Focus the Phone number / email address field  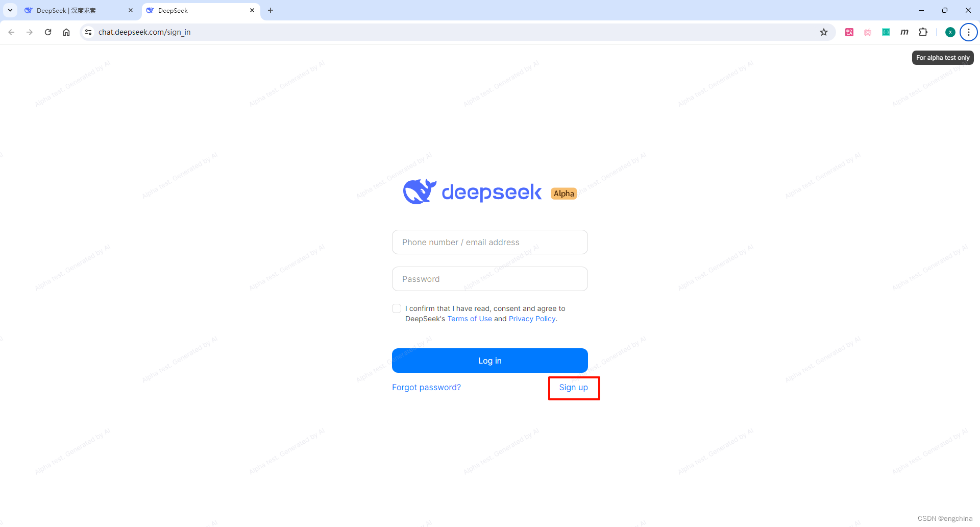pos(490,242)
